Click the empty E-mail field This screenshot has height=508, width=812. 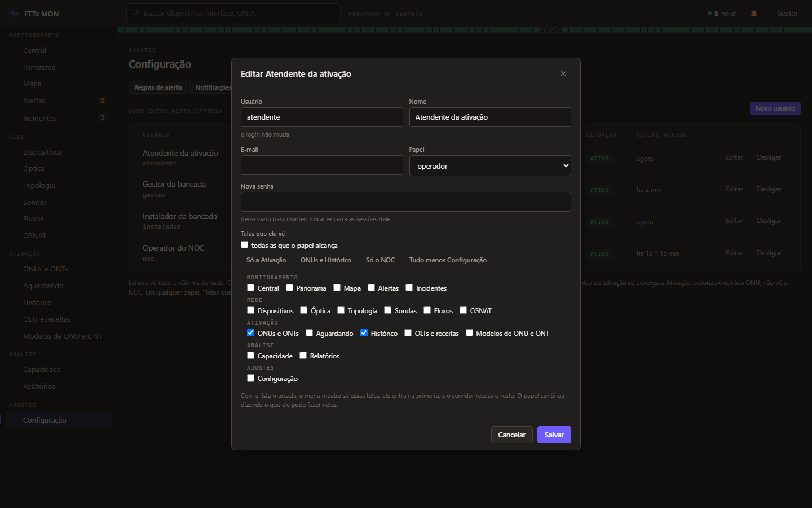(x=322, y=165)
